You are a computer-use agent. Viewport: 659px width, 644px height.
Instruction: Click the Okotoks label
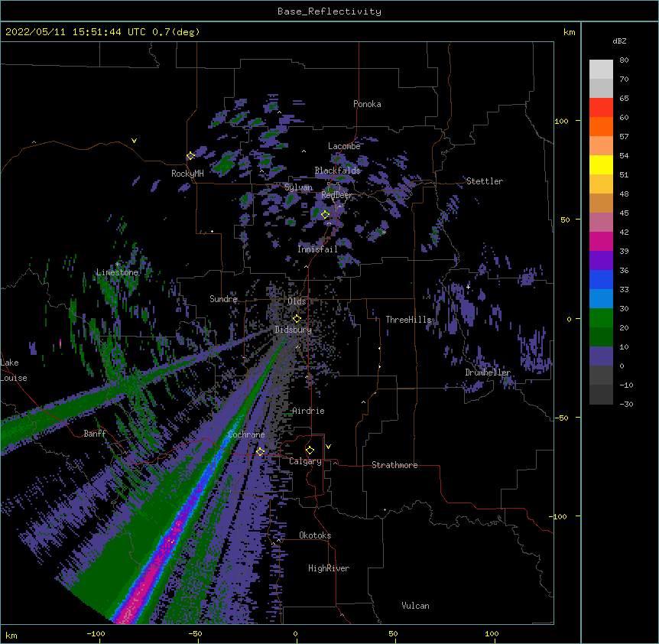(x=315, y=535)
